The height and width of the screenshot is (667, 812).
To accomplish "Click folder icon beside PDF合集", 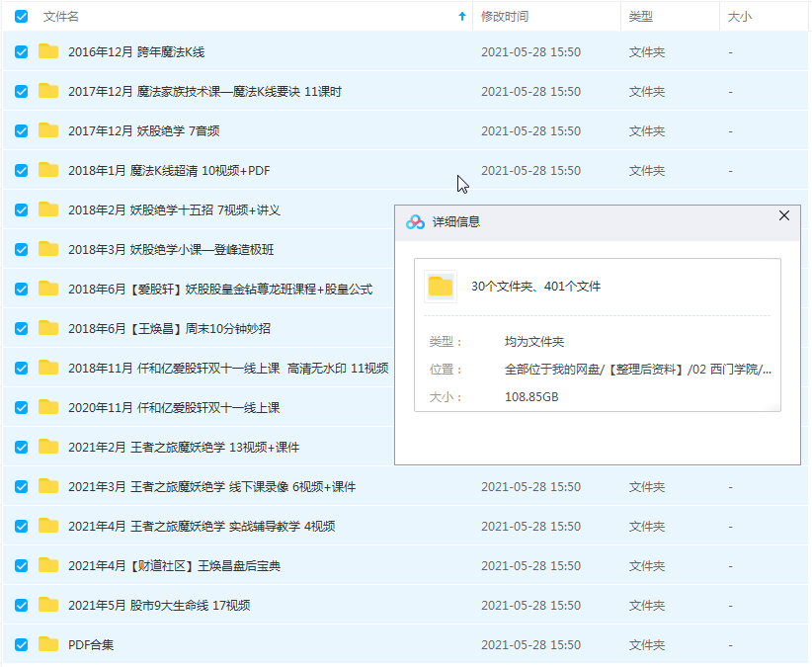I will pos(48,644).
